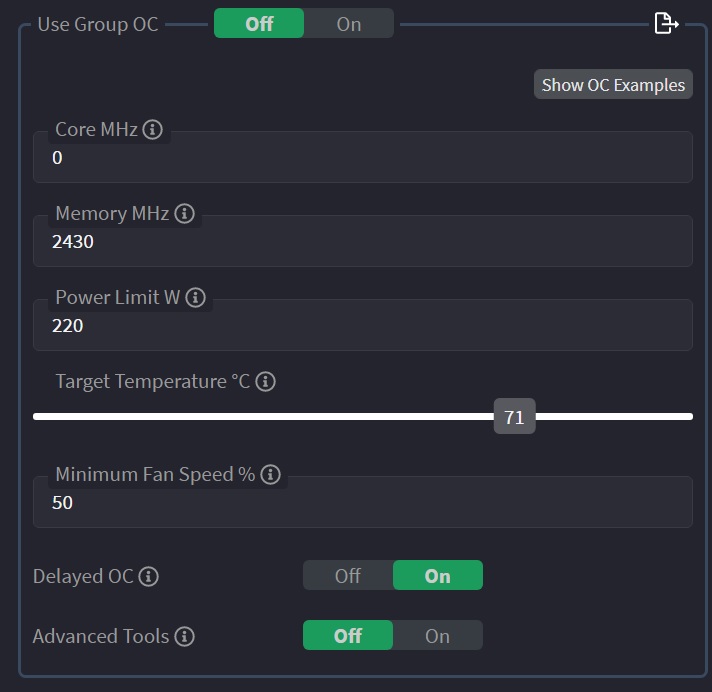Select the Minimum Fan Speed % input
This screenshot has height=692, width=712.
[x=363, y=502]
